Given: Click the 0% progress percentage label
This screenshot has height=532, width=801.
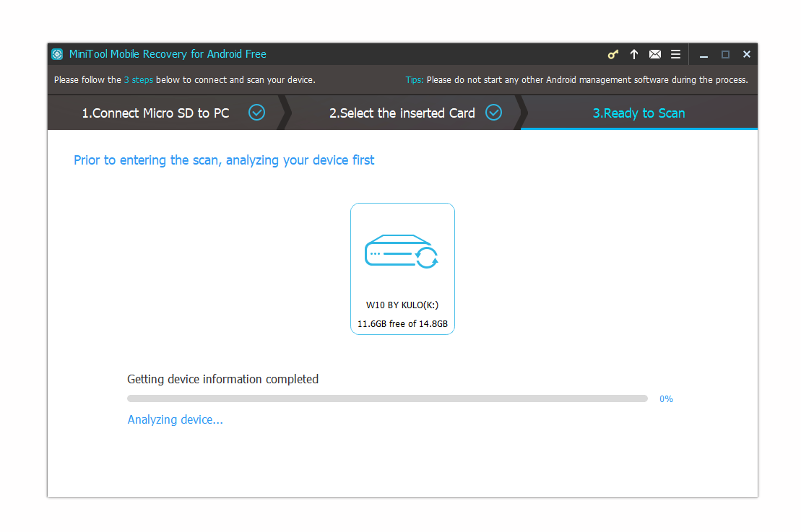Looking at the screenshot, I should (666, 399).
